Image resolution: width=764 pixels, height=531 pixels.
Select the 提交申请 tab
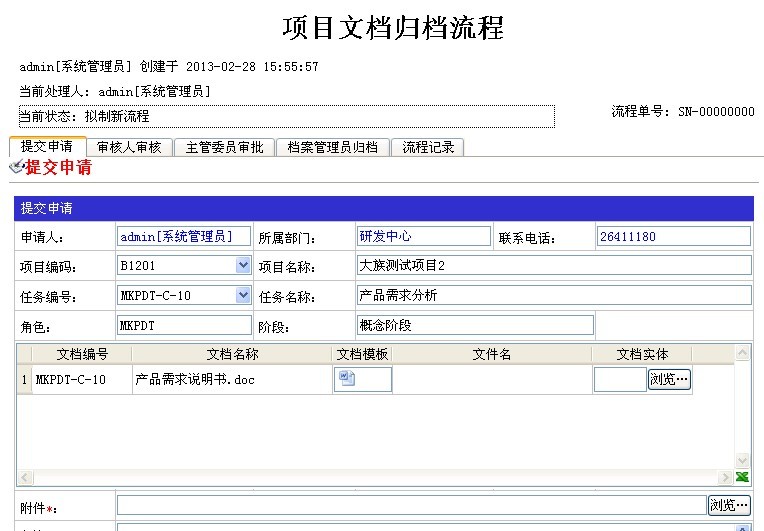[x=47, y=147]
